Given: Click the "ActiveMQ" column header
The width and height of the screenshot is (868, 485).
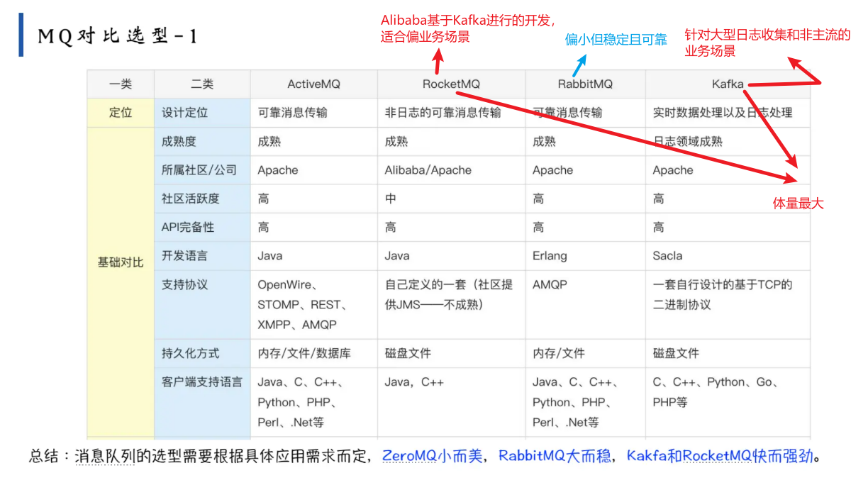Looking at the screenshot, I should coord(313,84).
